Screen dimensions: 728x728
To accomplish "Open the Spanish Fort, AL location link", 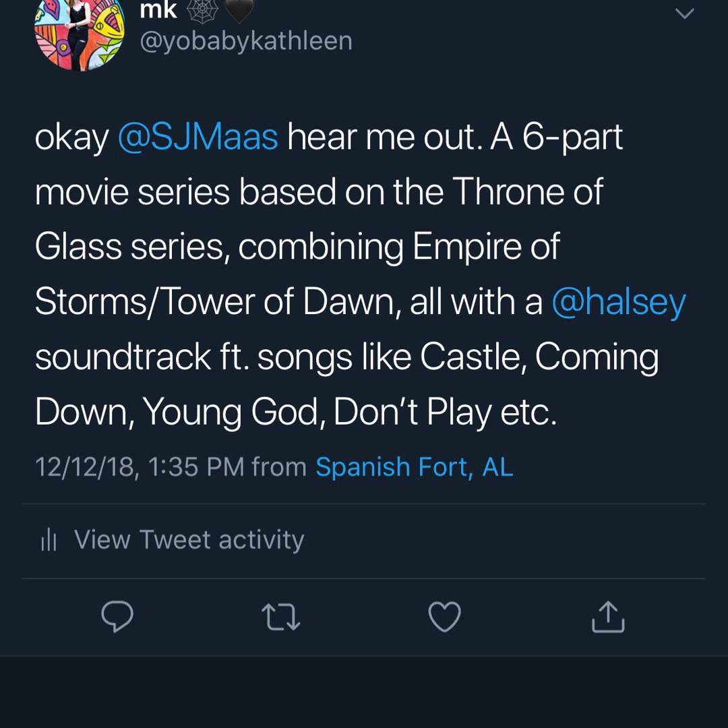I will coord(414,467).
